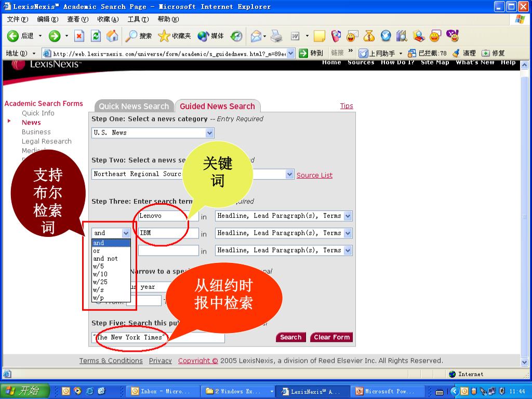532x399 pixels.
Task: Open Media (媒体) toolbar icon
Action: pos(210,36)
